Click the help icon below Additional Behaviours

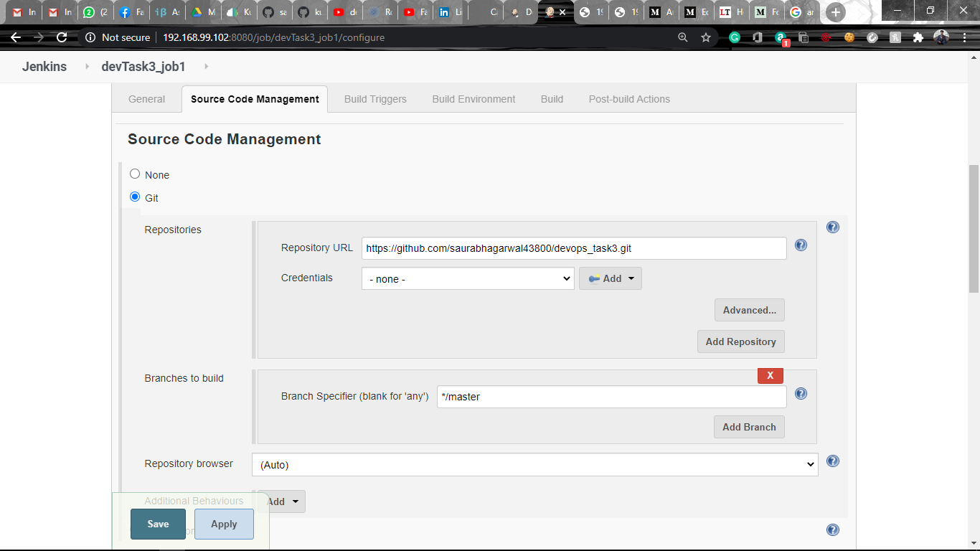click(833, 529)
